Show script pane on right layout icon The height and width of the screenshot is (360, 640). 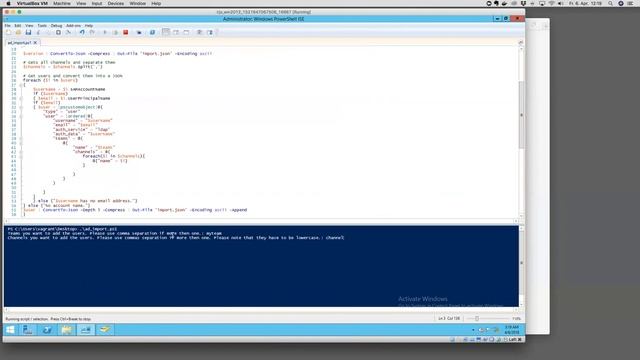tap(176, 32)
